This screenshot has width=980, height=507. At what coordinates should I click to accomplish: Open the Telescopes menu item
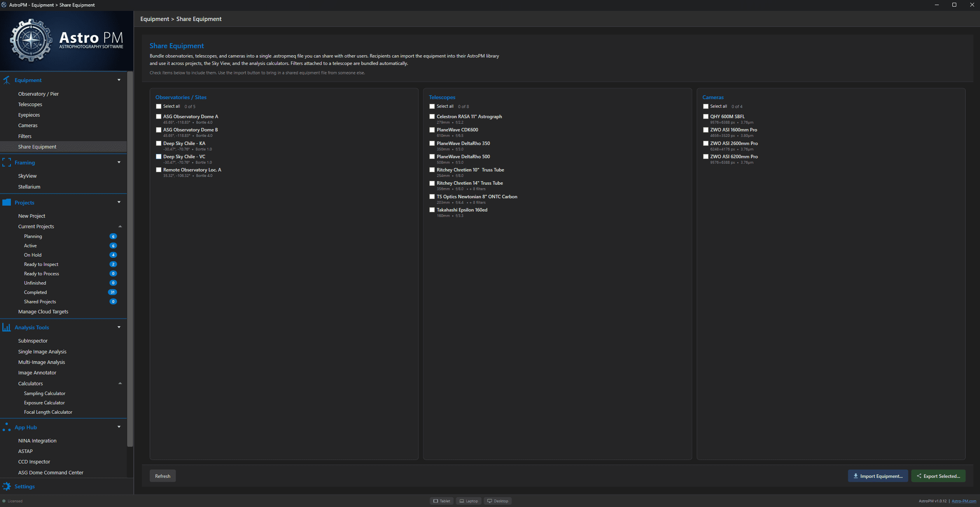click(30, 104)
